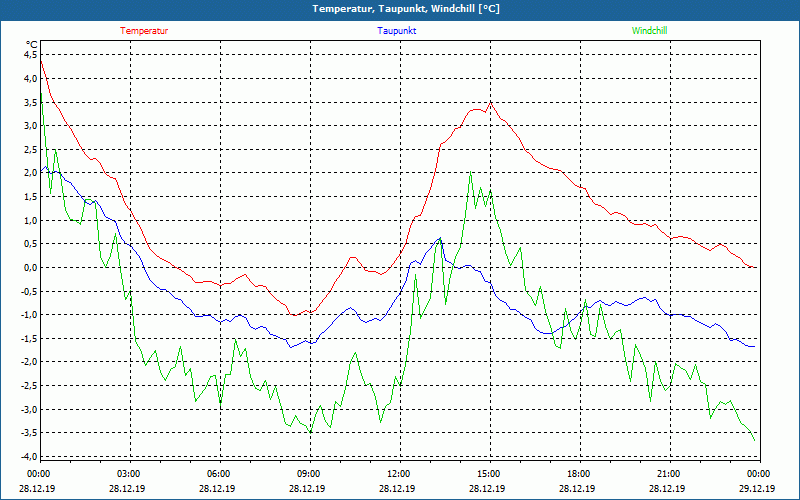Click the 28.12.19 date under 21:00
800x500 pixels.
pyautogui.click(x=667, y=488)
